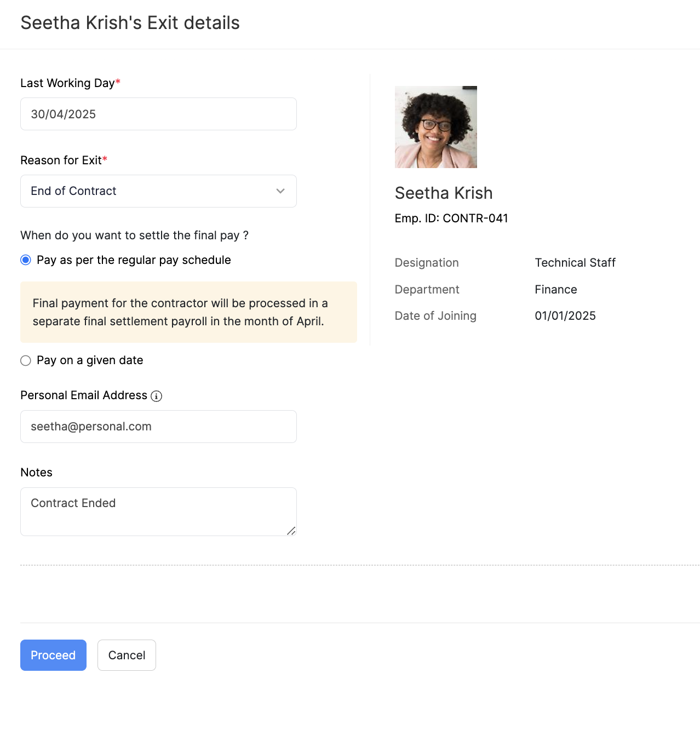Click the Seetha Krish name under the photo
Image resolution: width=700 pixels, height=748 pixels.
443,193
